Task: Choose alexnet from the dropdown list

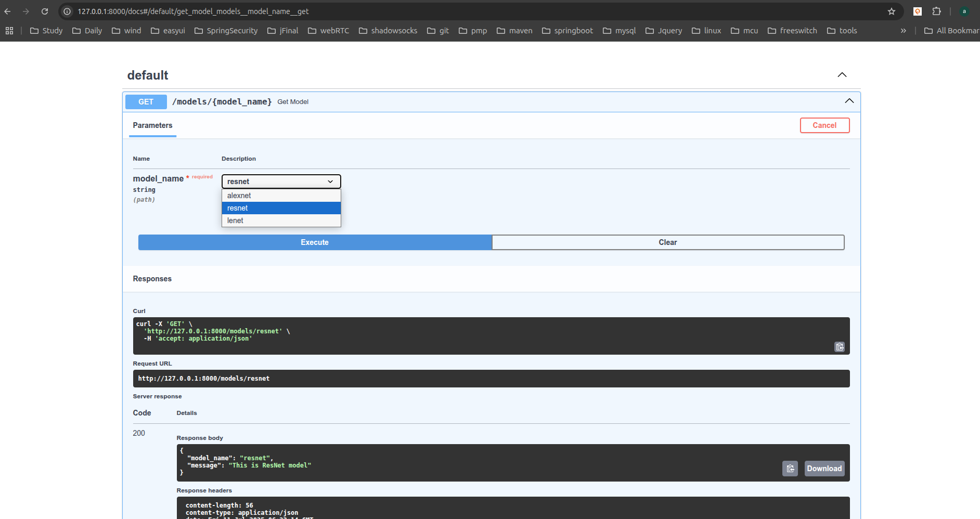Action: coord(239,196)
